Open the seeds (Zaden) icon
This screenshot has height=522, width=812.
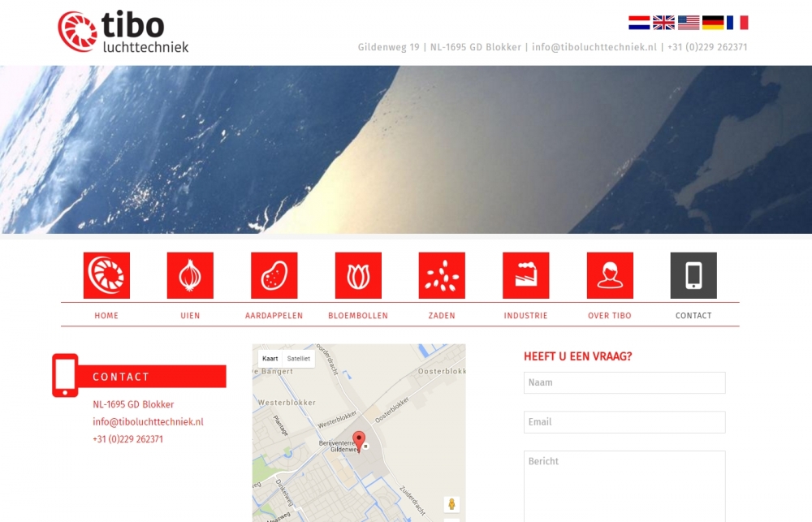click(442, 275)
